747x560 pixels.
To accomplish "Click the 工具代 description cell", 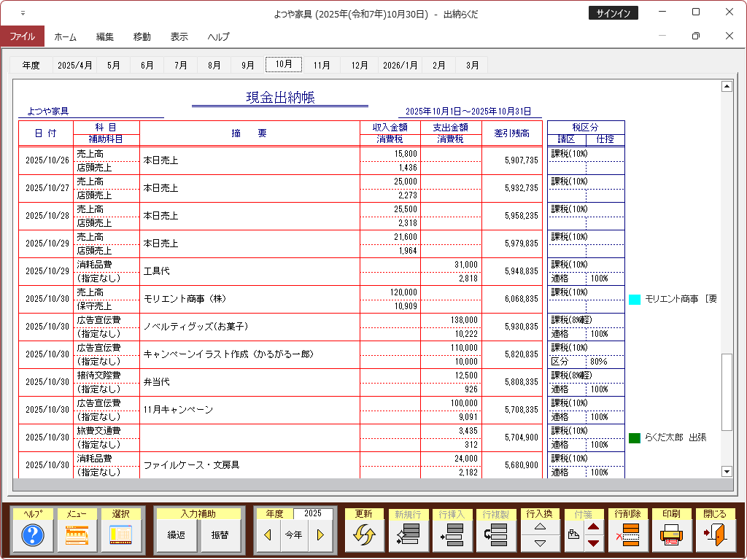I will click(249, 271).
